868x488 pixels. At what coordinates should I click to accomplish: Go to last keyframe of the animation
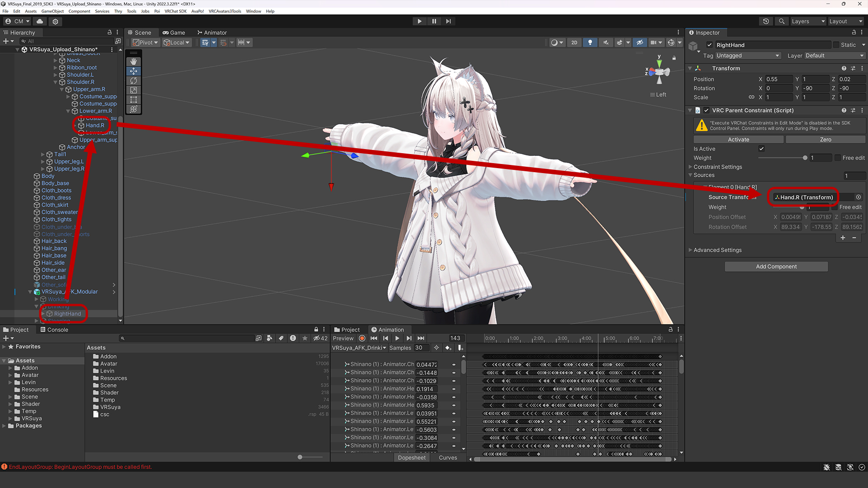point(421,338)
